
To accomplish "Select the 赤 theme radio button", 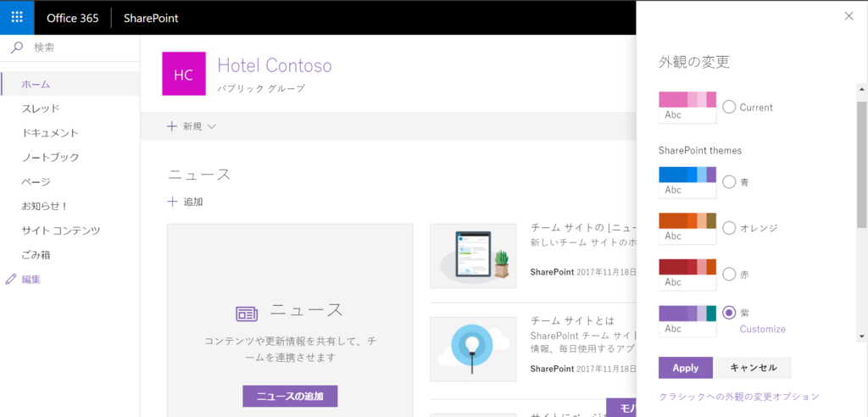I will pyautogui.click(x=729, y=274).
